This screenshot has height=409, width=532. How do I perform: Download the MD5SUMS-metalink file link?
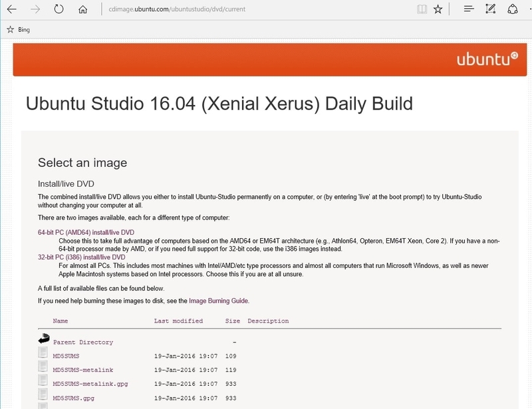point(82,370)
